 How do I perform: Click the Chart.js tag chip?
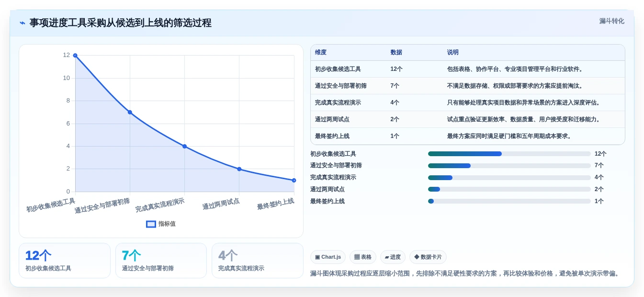point(328,257)
